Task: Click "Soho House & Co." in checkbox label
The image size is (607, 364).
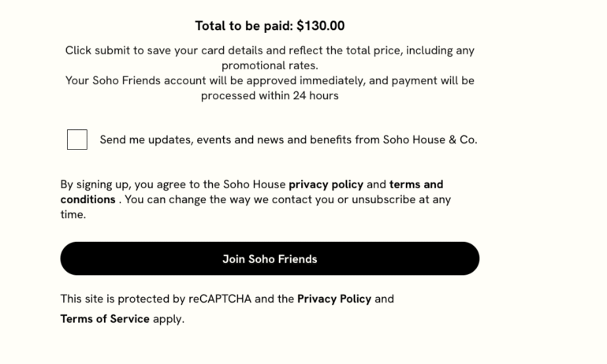Action: 430,140
